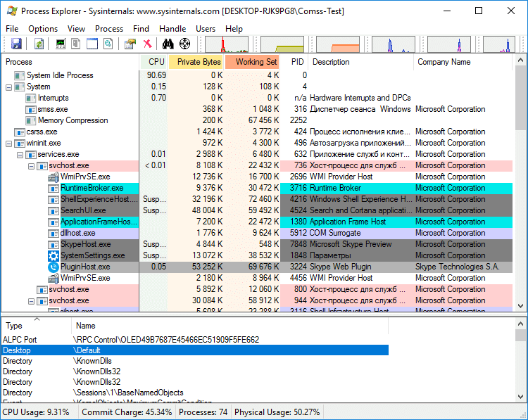Open the Options menu
This screenshot has height=420, width=528.
[x=43, y=29]
